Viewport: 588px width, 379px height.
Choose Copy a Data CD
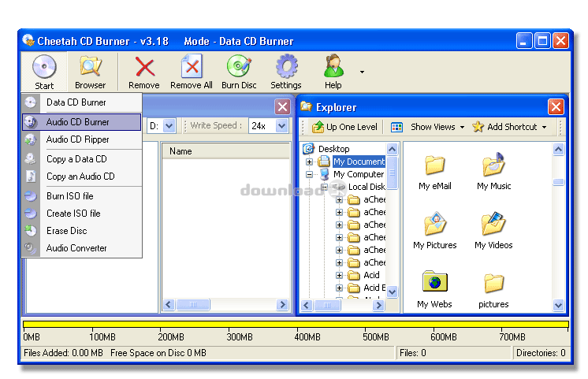coord(82,159)
